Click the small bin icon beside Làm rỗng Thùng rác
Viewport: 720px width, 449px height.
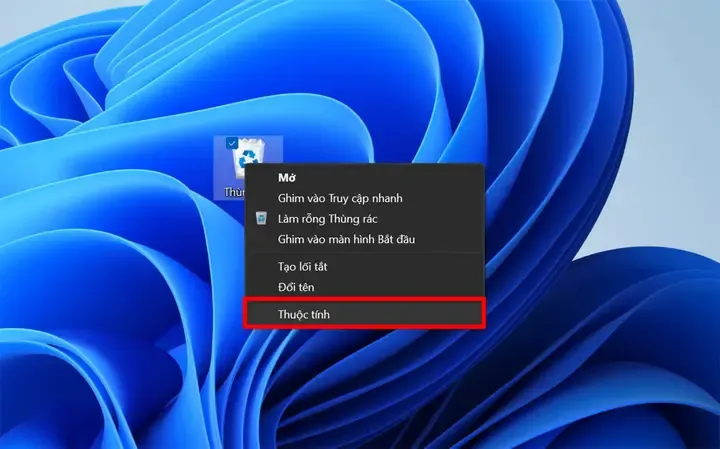pyautogui.click(x=261, y=218)
